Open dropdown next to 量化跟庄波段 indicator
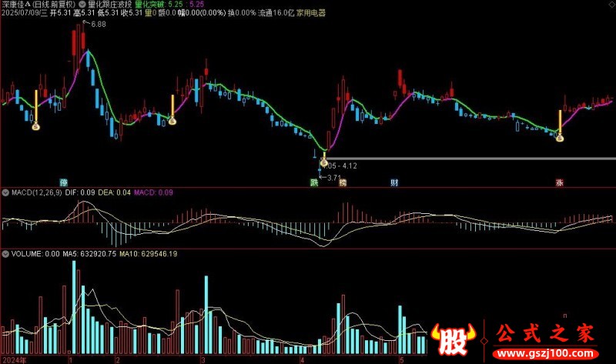 tap(82, 4)
